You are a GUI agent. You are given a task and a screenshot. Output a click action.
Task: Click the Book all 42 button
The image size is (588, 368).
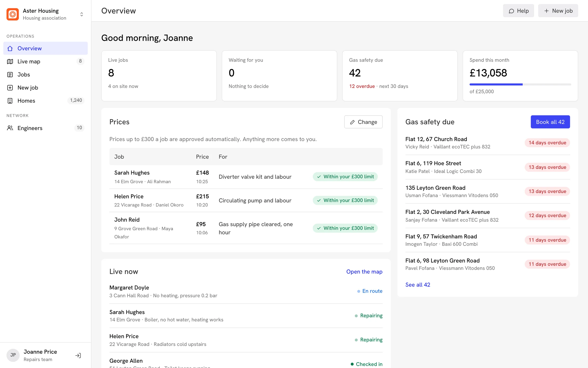coord(550,122)
